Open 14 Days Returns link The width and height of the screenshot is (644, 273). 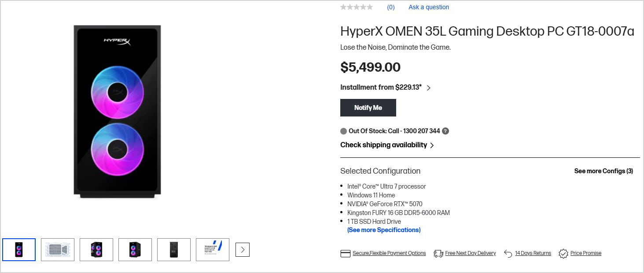click(533, 253)
